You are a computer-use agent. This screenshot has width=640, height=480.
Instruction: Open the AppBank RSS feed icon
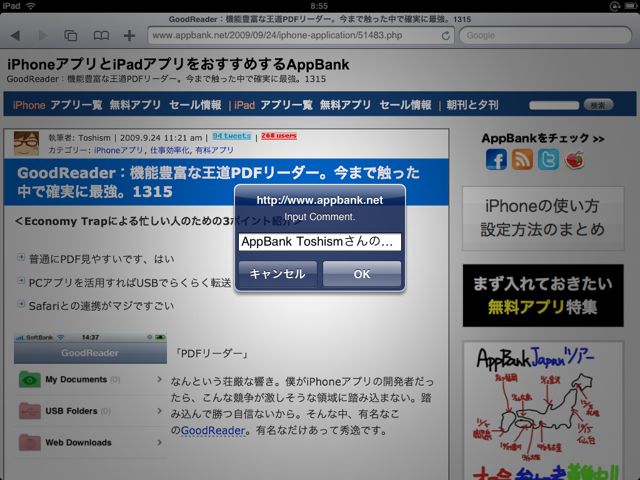522,159
